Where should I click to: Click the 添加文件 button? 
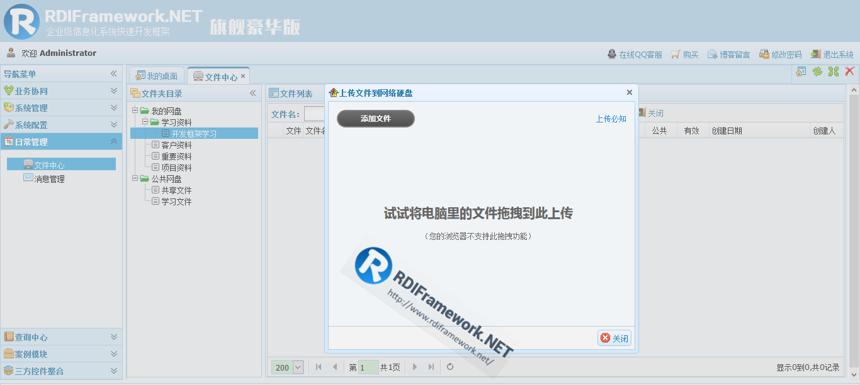click(x=376, y=118)
